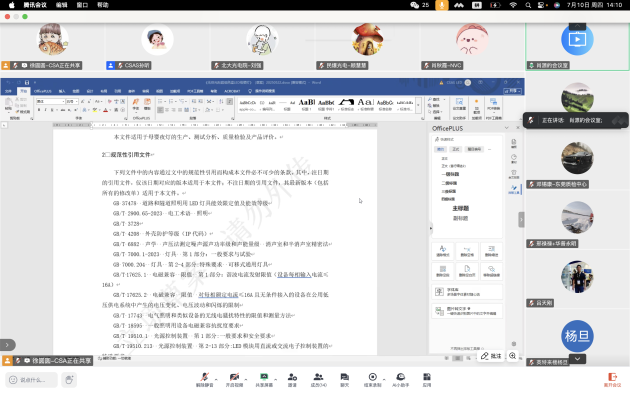Viewport: 630px width, 393px height.
Task: Click the raise hand reaction icon
Action: coord(69,380)
